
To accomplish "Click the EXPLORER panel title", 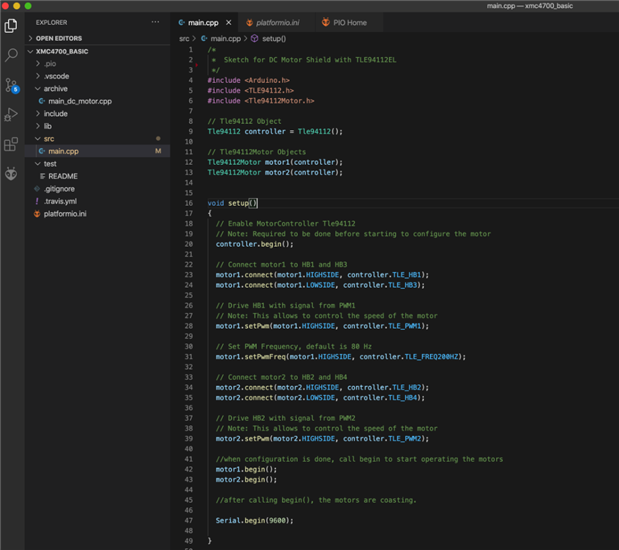I will click(x=51, y=23).
